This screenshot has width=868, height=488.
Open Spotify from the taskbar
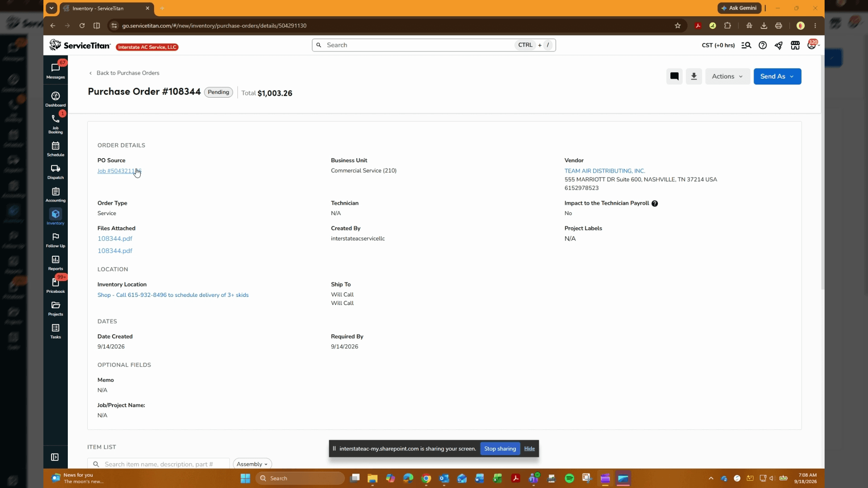coord(569,478)
